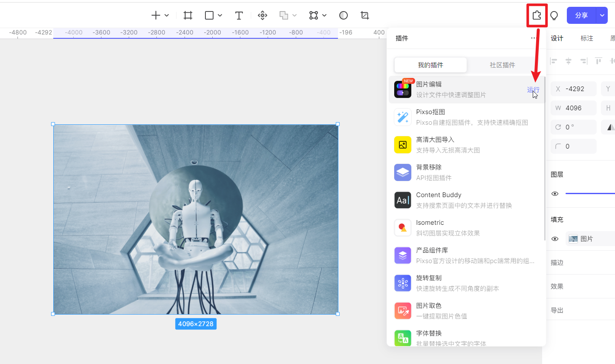615x364 pixels.
Task: Click the four-diamond component icon
Action: 263,15
